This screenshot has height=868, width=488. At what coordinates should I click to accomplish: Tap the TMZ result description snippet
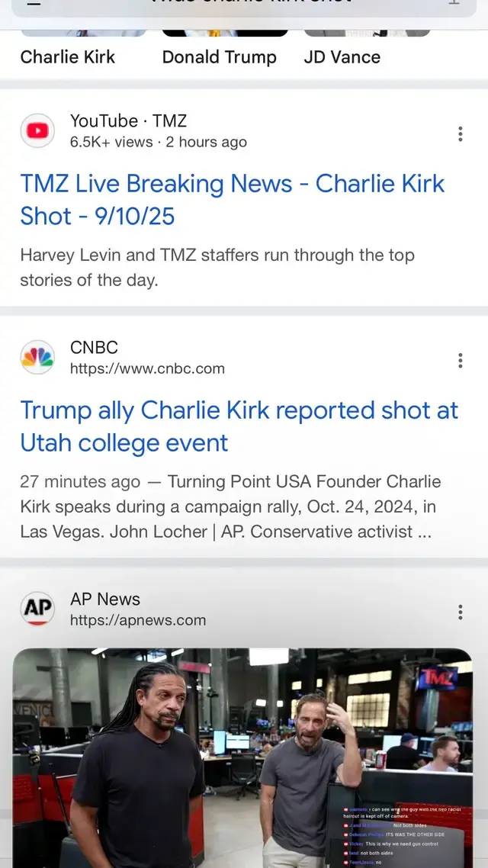point(217,267)
